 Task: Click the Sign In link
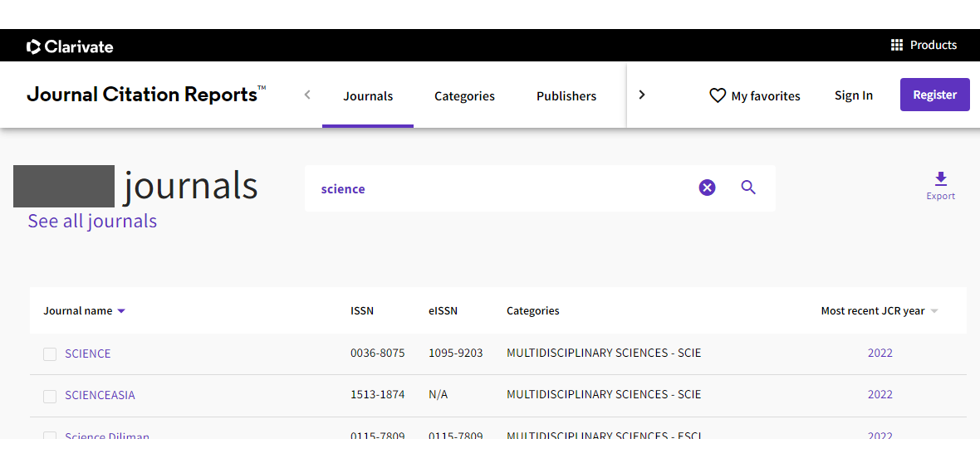(854, 95)
